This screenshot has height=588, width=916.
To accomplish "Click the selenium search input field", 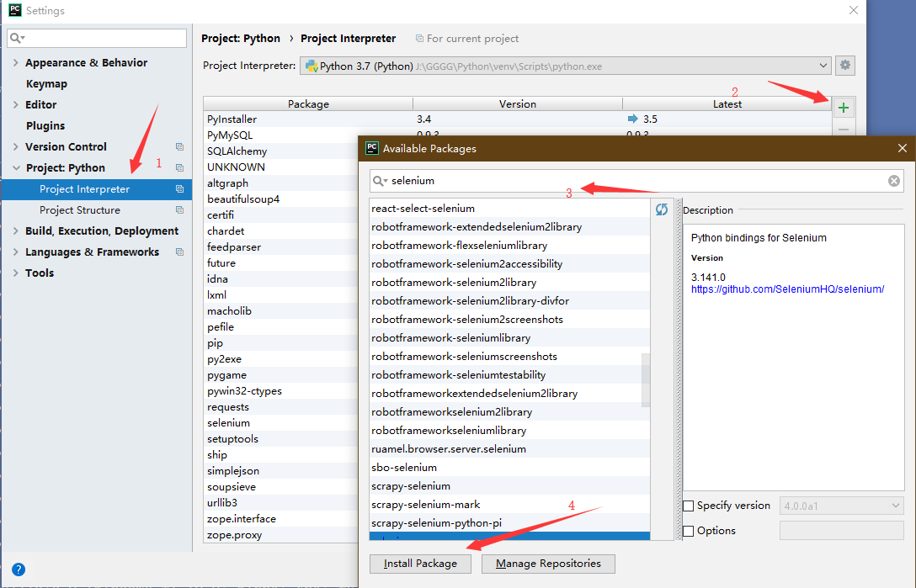I will 636,181.
